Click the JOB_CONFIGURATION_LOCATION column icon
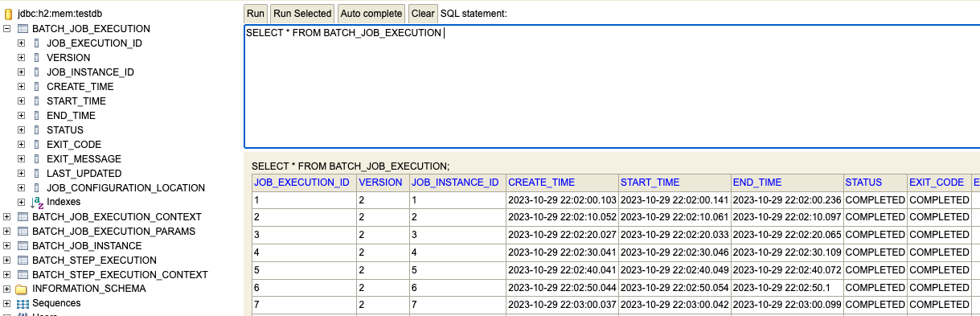The height and width of the screenshot is (316, 980). click(36, 188)
